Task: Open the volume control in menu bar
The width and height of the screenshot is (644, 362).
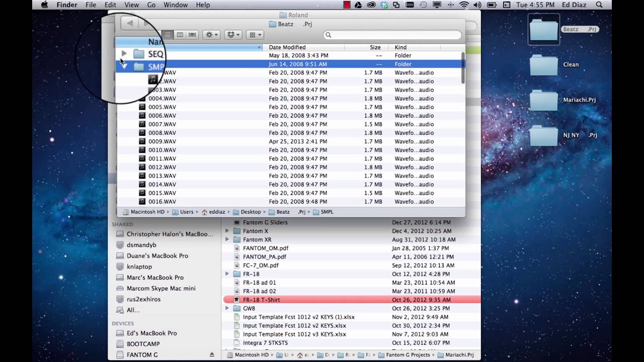Action: (477, 5)
